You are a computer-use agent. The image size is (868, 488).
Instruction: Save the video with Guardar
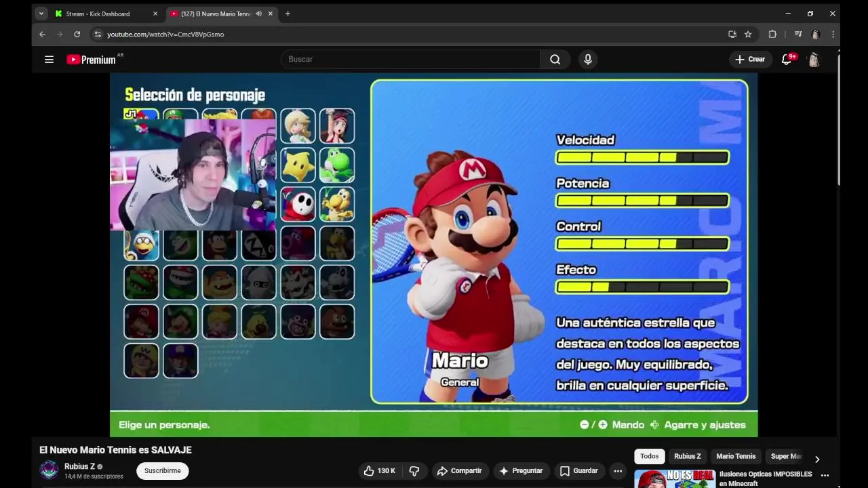click(x=579, y=470)
